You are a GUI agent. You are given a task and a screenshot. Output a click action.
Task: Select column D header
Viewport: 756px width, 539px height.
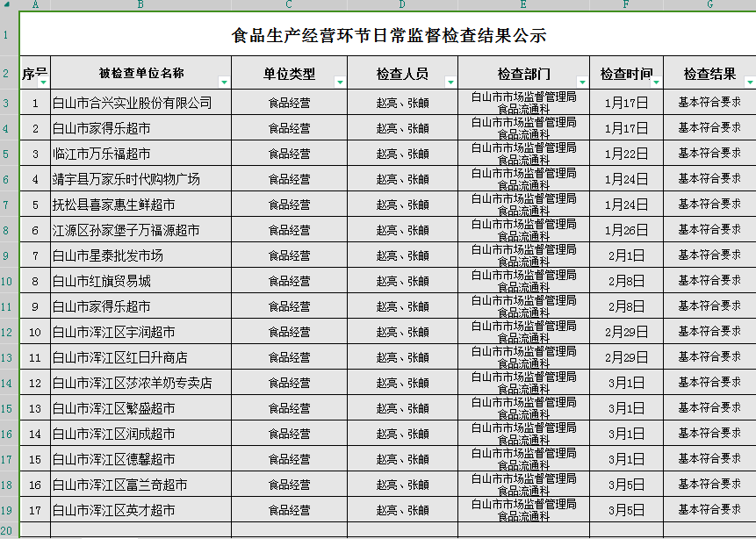[403, 4]
